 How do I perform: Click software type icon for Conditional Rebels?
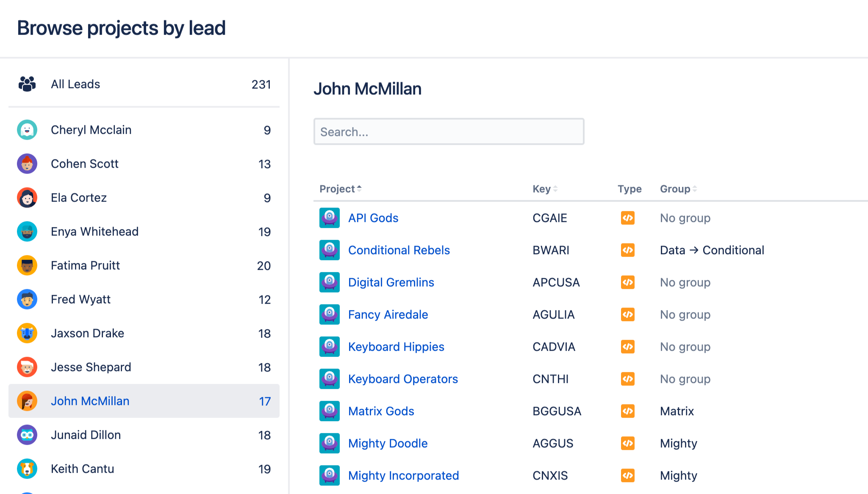(x=627, y=250)
